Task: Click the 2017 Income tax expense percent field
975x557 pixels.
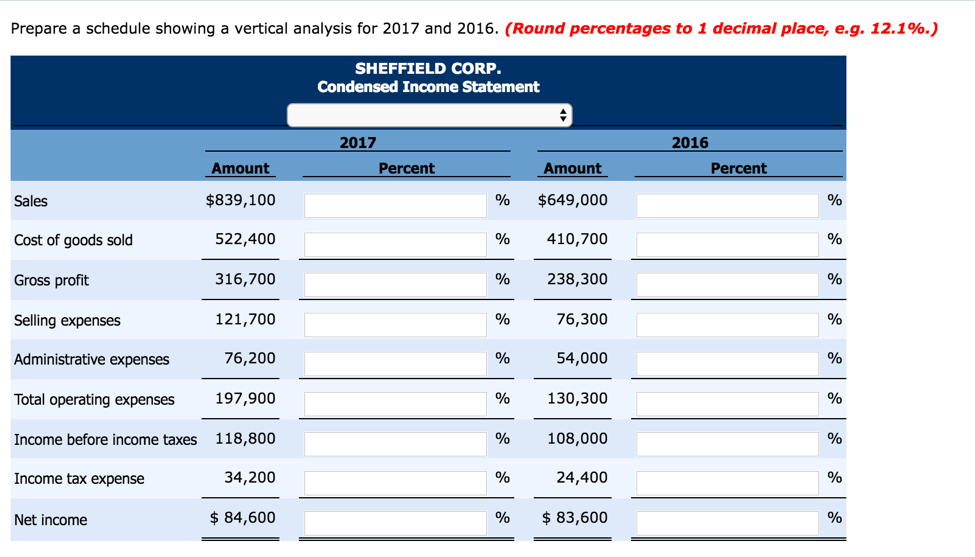Action: click(x=395, y=482)
